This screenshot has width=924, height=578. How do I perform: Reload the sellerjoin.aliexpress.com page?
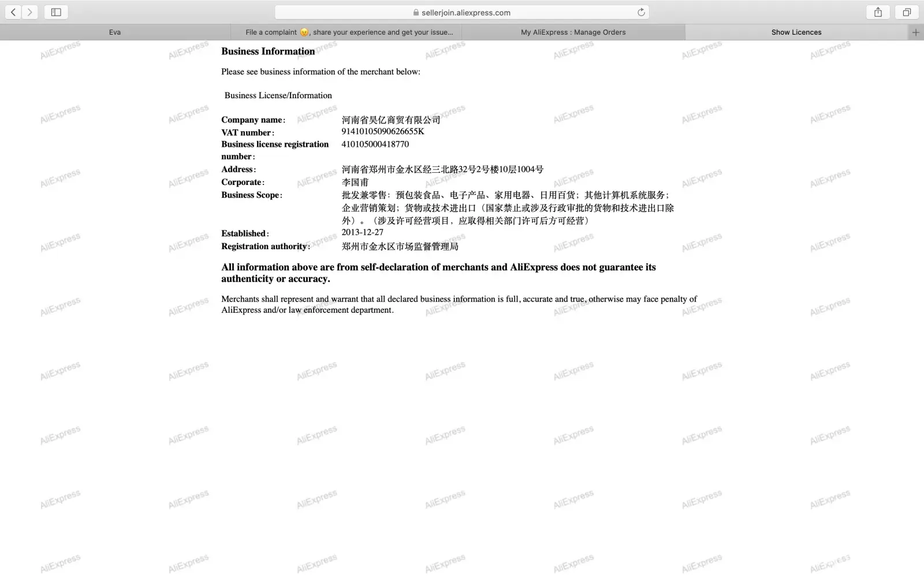tap(641, 12)
